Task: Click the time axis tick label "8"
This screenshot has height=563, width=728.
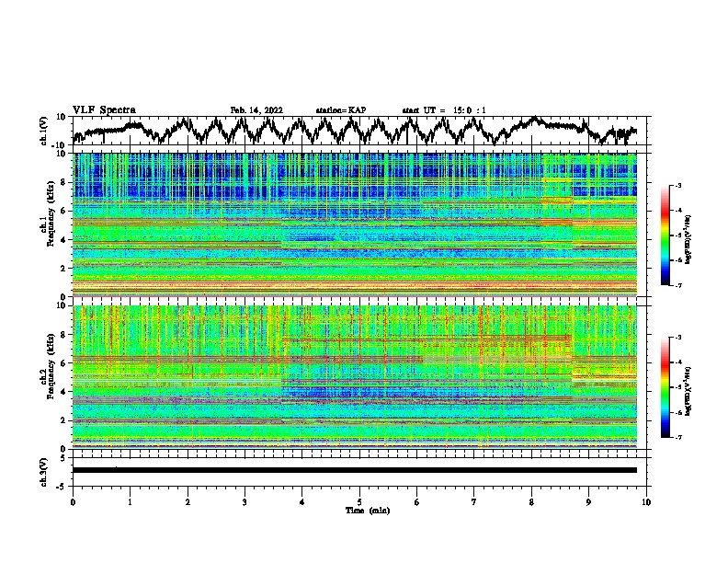Action: pos(531,502)
